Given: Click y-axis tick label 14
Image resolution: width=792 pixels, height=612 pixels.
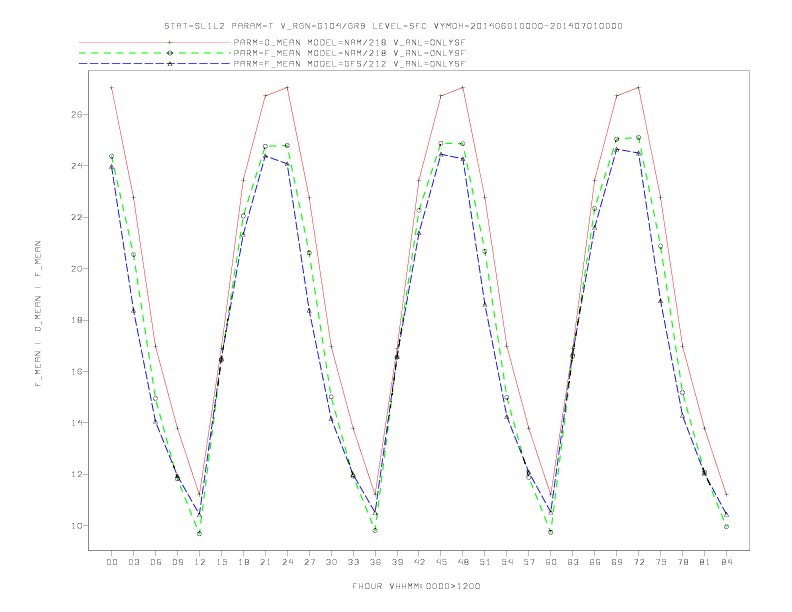Looking at the screenshot, I should click(77, 423).
